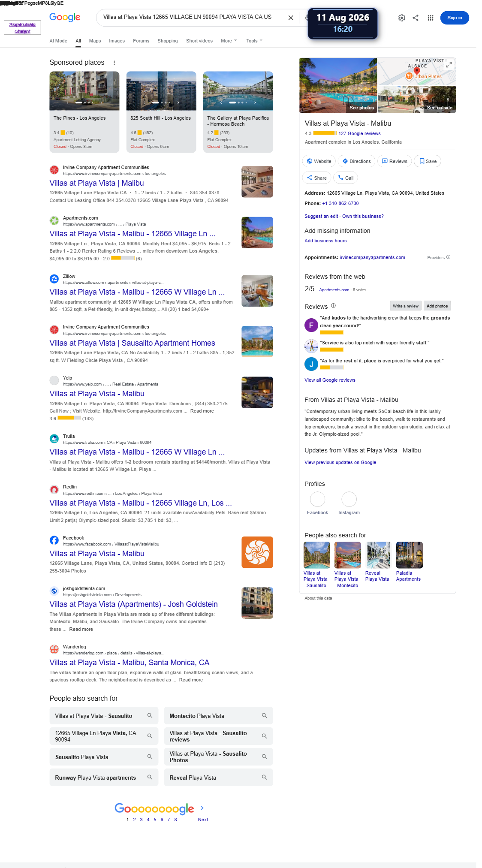Click the Directions button

pos(356,161)
